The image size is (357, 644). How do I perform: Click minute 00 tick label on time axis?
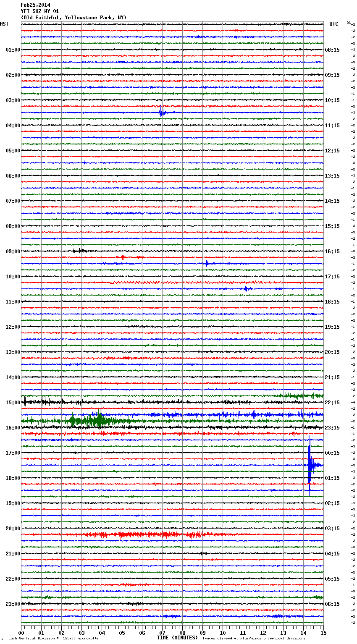point(21,633)
